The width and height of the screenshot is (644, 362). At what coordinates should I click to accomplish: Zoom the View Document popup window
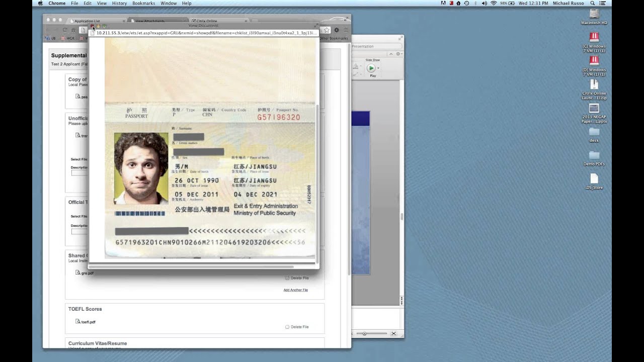point(104,26)
